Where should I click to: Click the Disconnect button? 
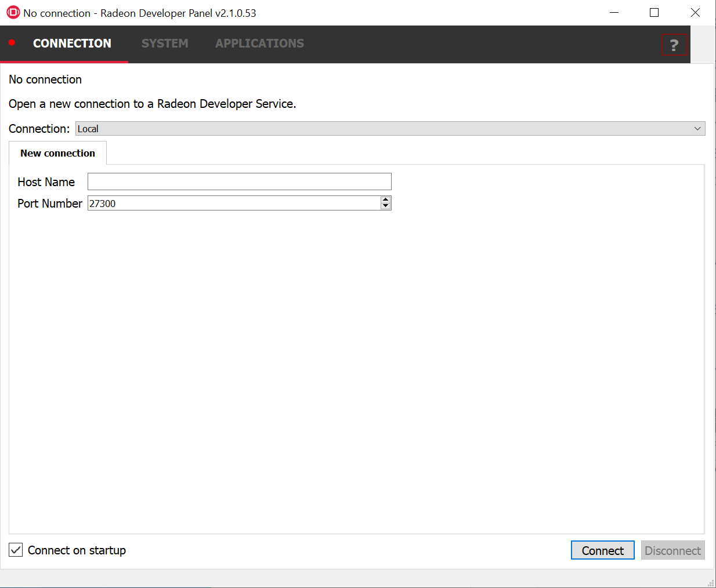tap(672, 550)
